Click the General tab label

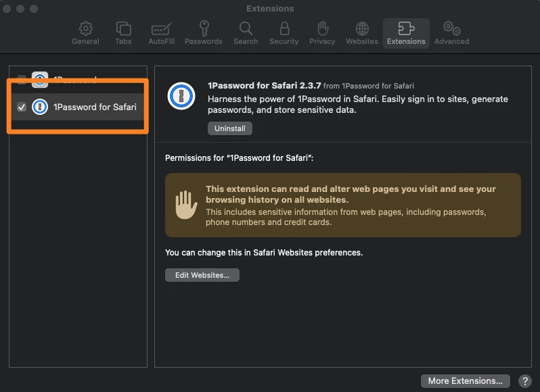[85, 41]
